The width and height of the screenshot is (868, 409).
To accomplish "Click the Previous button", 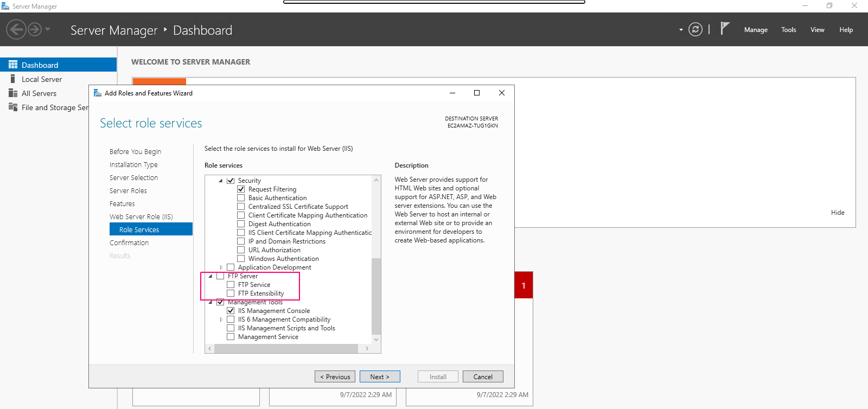I will 335,376.
